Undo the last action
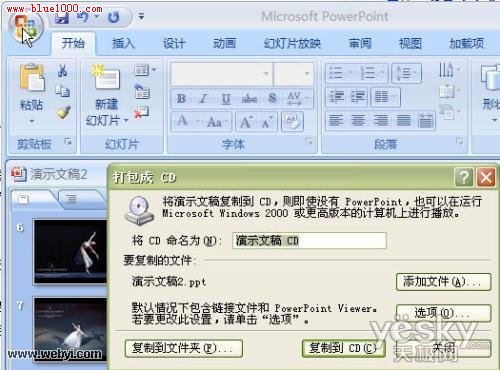Viewport: 500px width, 370px height. [x=82, y=17]
